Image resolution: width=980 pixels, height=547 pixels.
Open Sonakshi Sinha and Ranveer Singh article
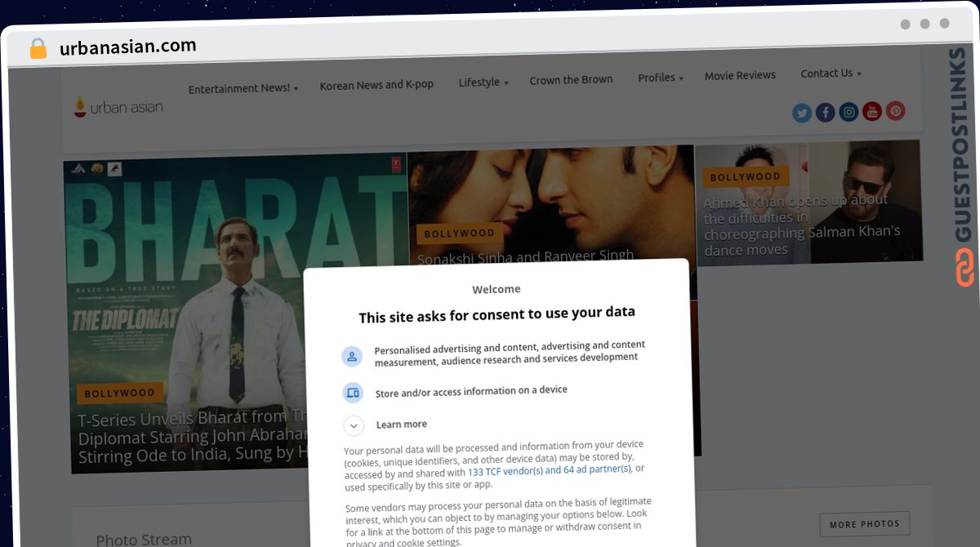tap(525, 257)
